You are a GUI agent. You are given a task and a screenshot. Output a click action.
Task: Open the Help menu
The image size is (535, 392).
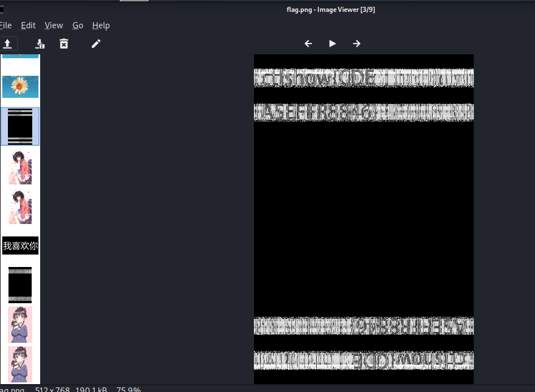coord(101,25)
